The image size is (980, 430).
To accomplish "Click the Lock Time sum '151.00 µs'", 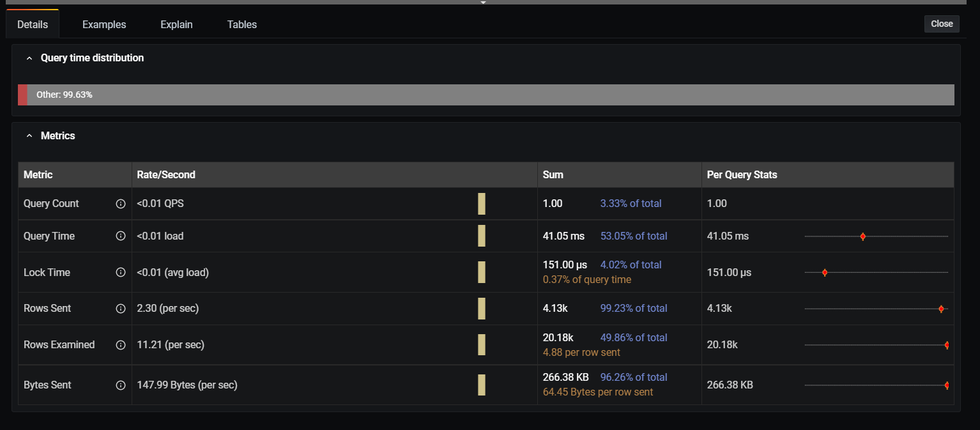I will (x=565, y=265).
